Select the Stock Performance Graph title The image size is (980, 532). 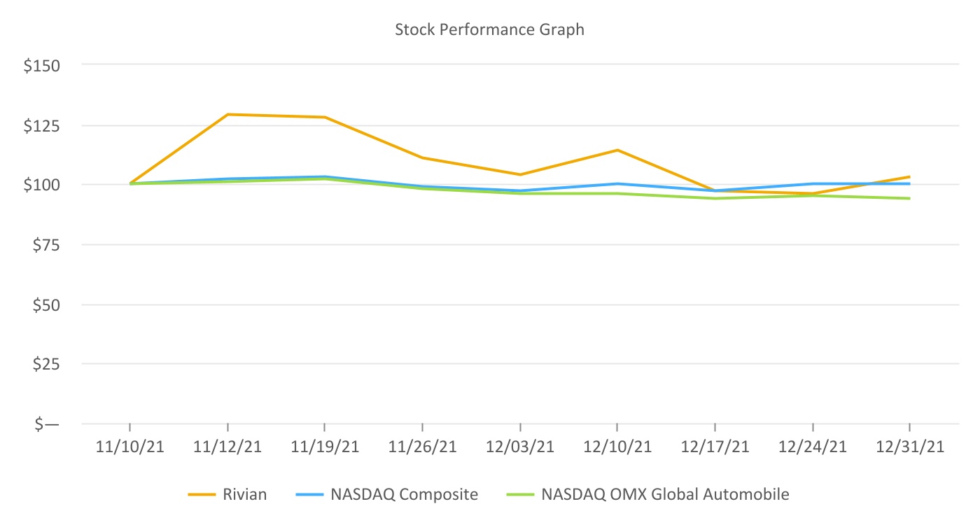click(489, 30)
